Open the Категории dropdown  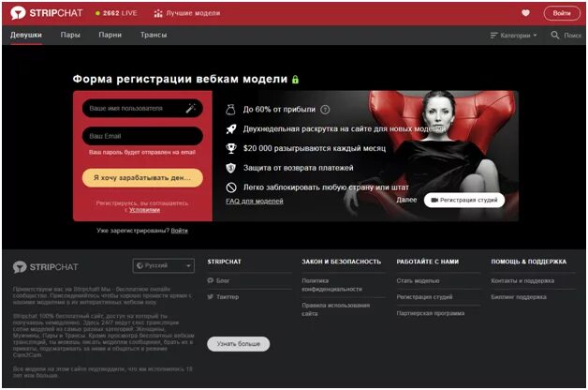pos(514,36)
